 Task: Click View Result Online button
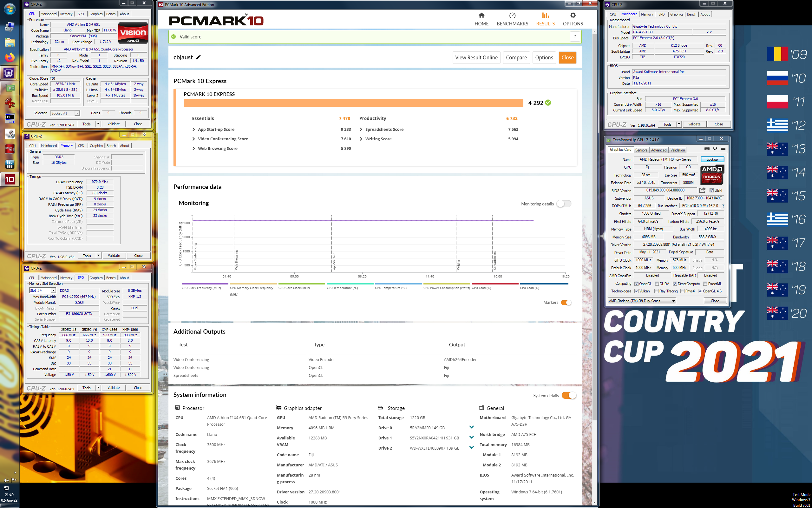476,57
